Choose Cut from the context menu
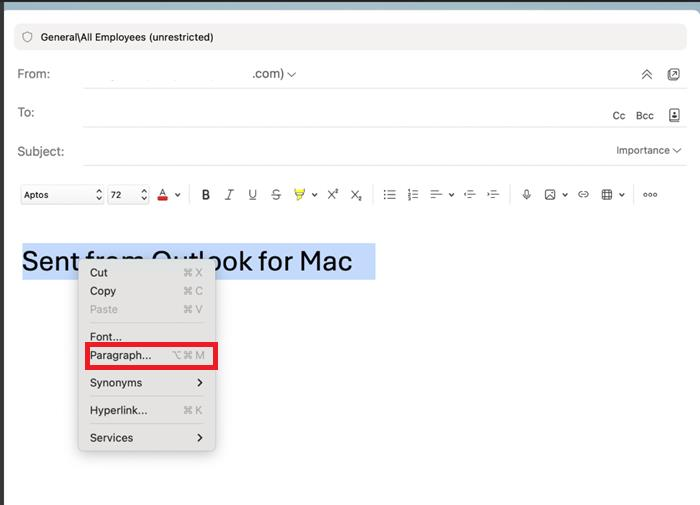Viewport: 700px width, 505px height. coord(146,273)
